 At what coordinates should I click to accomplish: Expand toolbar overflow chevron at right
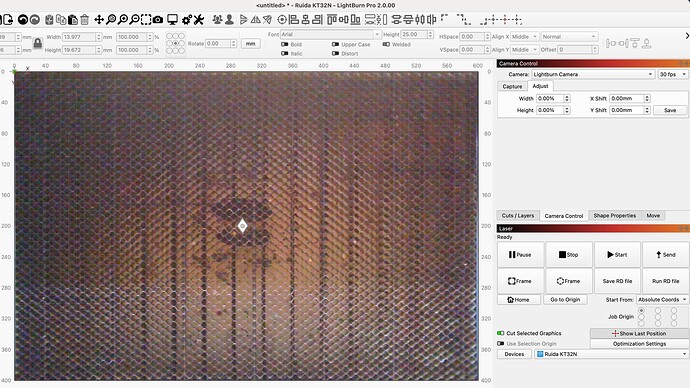click(687, 36)
